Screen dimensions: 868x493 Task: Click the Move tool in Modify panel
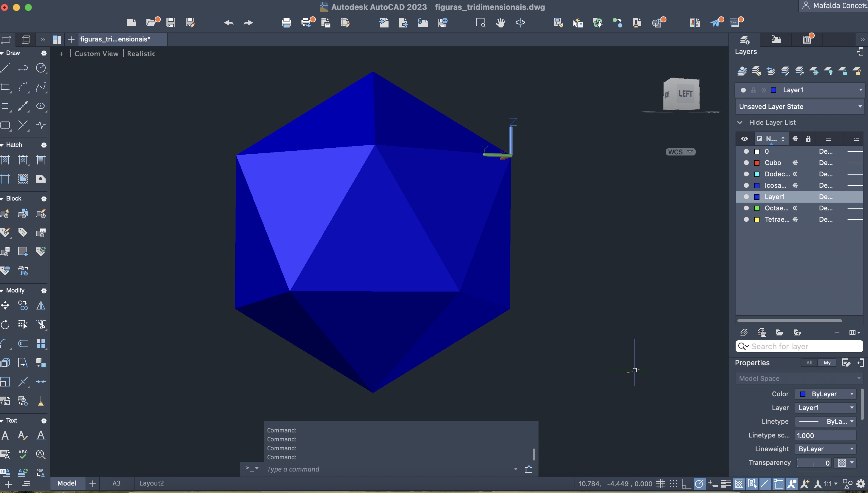click(x=5, y=306)
